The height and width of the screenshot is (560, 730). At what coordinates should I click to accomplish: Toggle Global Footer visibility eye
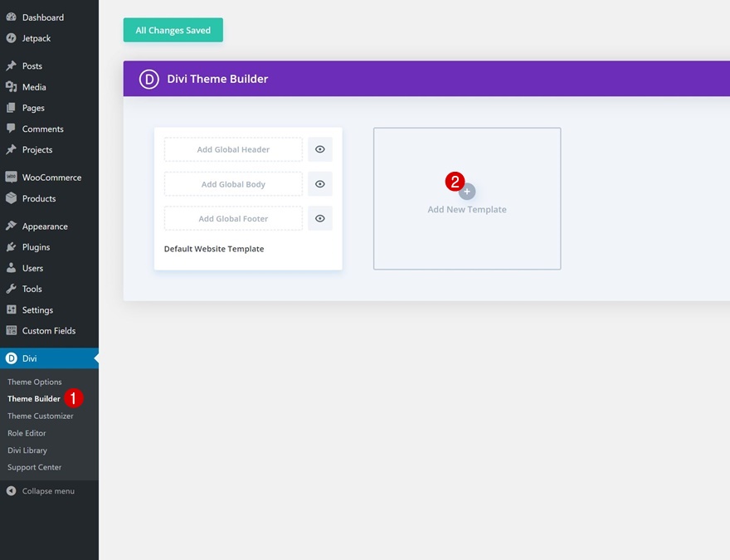click(x=320, y=218)
